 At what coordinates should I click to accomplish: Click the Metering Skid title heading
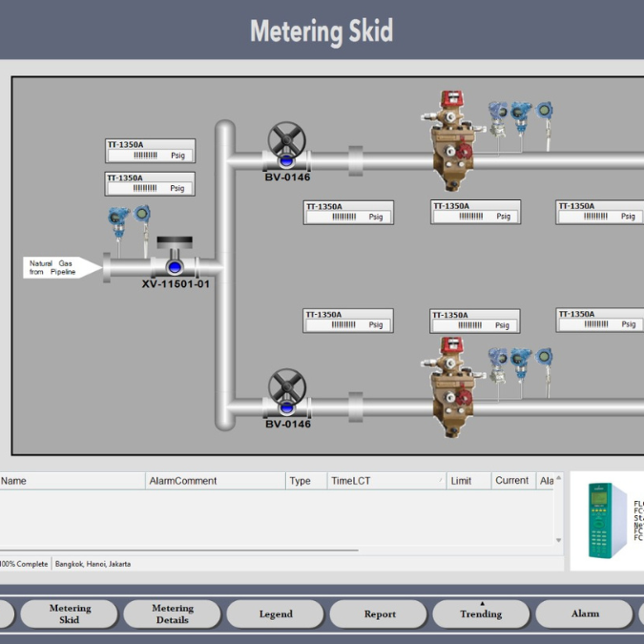point(322,31)
